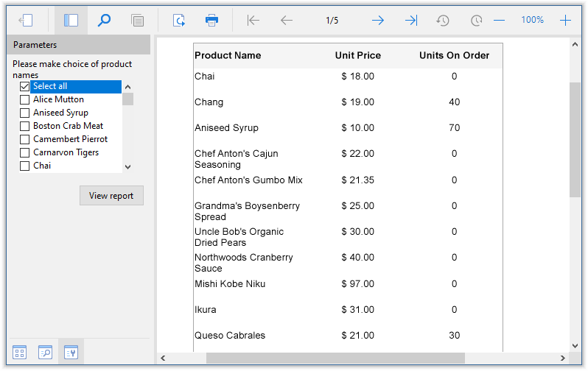This screenshot has height=371, width=588.
Task: Click the 1/5 page number field
Action: [332, 20]
